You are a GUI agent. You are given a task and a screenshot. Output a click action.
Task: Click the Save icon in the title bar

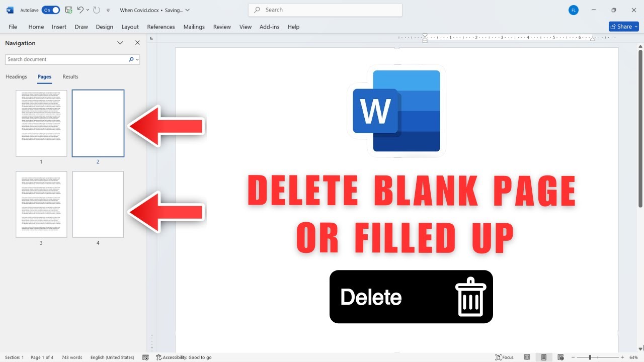click(x=68, y=10)
